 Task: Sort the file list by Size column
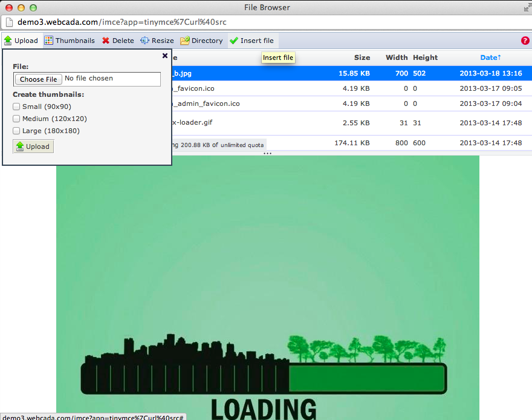[362, 57]
